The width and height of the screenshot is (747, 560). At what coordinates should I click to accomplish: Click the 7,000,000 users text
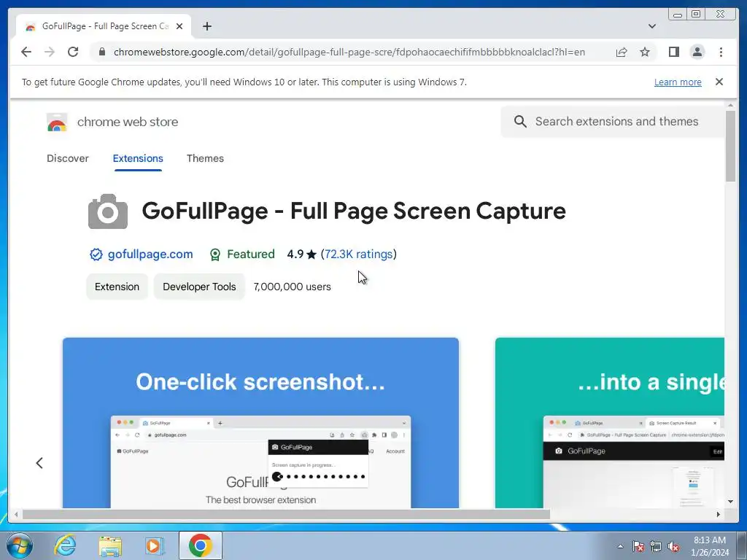pos(292,287)
